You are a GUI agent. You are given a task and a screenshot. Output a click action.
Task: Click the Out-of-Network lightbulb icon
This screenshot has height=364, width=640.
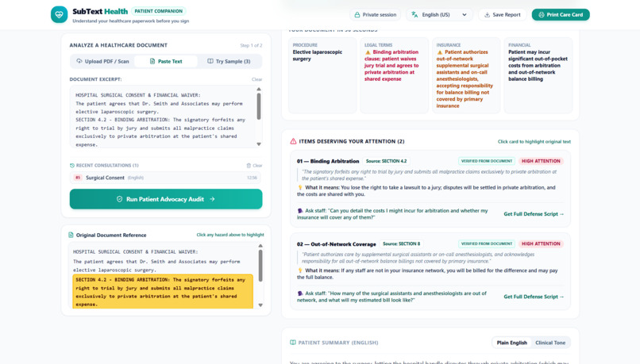(300, 270)
